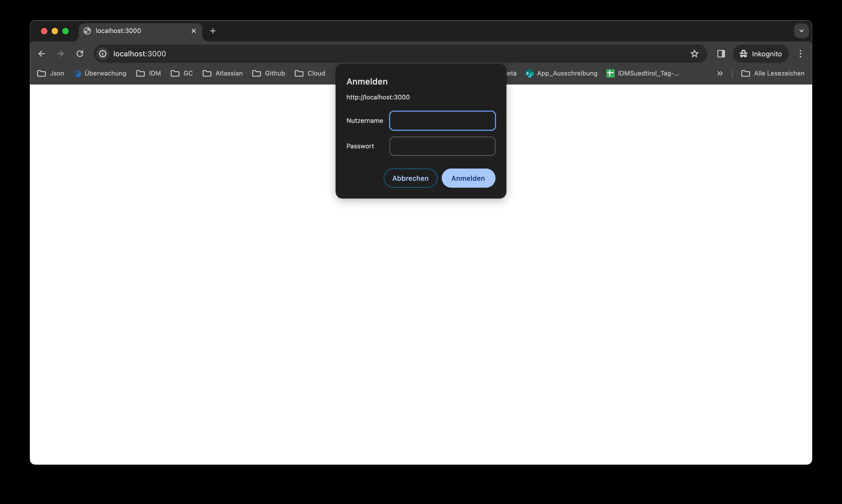
Task: Open the tab search chevron
Action: click(x=801, y=31)
